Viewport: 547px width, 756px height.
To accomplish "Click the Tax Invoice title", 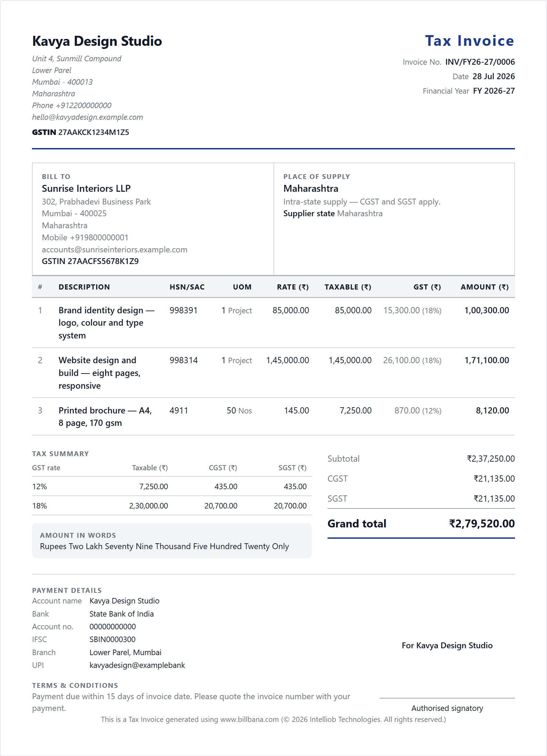I will [469, 41].
